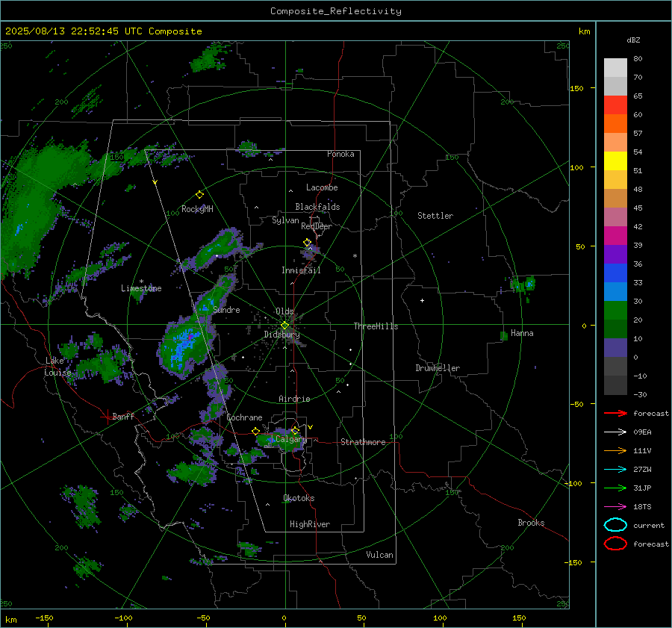Click the Ponoka city label
The image size is (672, 628).
click(340, 154)
